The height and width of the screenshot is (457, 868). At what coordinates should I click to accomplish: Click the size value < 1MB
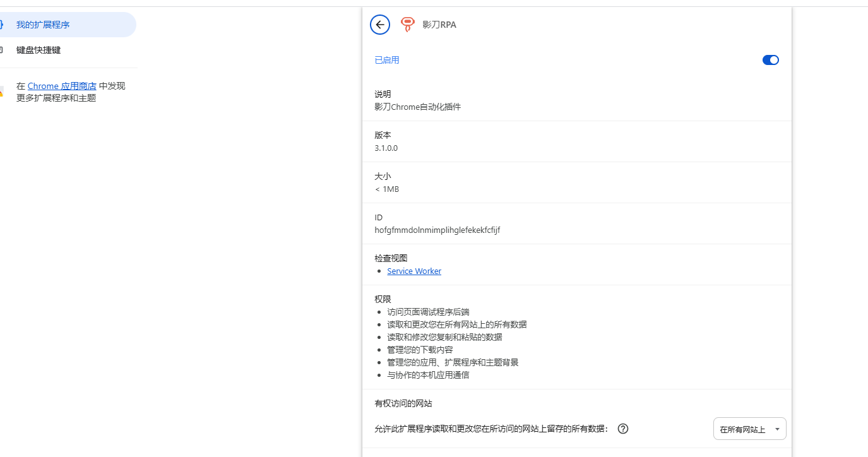387,189
